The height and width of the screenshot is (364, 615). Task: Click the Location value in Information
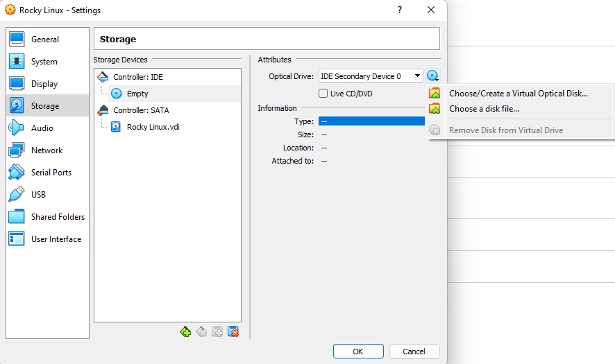pos(324,148)
